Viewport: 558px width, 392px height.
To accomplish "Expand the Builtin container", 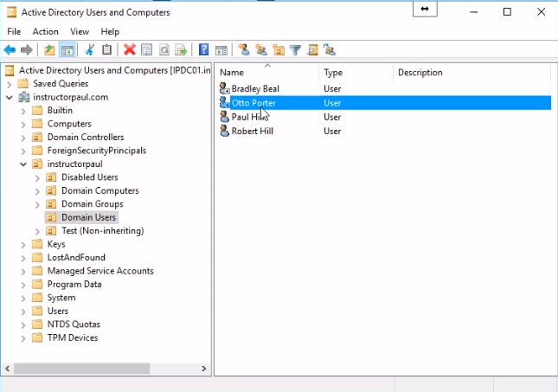I will [23, 111].
